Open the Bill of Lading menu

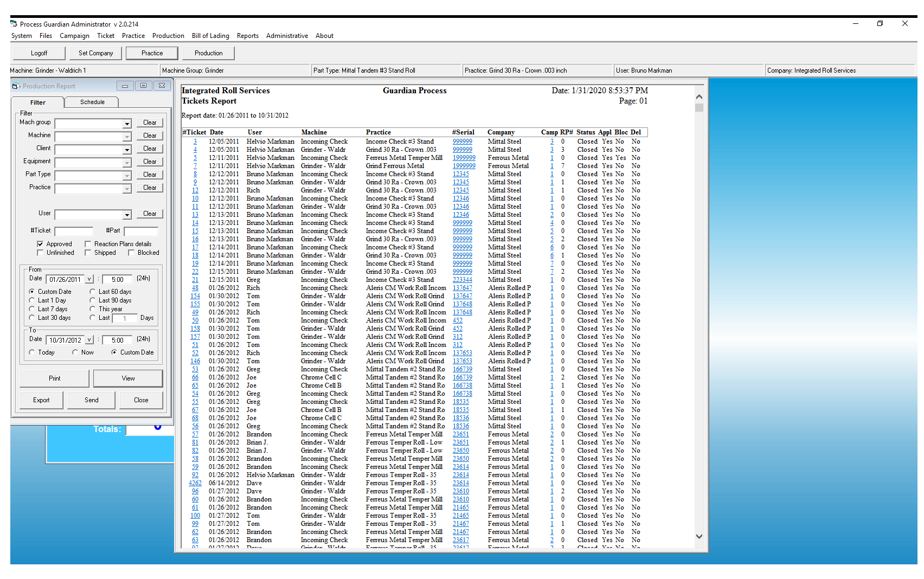[x=210, y=36]
